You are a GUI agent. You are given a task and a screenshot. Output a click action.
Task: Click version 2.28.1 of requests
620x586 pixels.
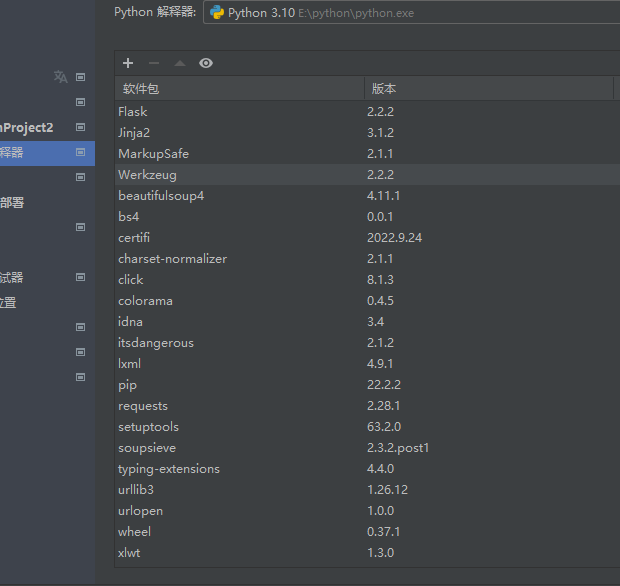383,406
